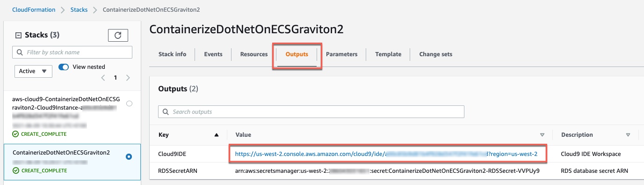This screenshot has width=644, height=185.
Task: Select the aws-cloud9 Cloud9Instance stack radio button
Action: pos(129,104)
